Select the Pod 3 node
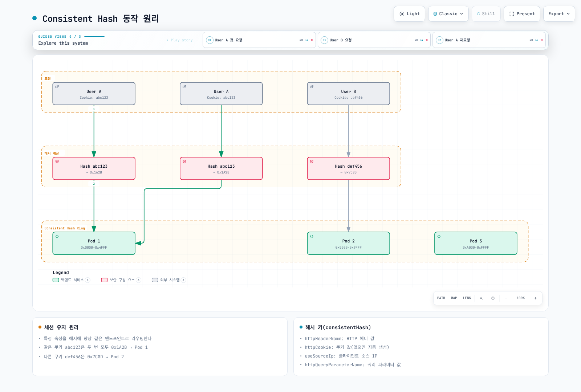Image resolution: width=581 pixels, height=392 pixels. (x=476, y=243)
